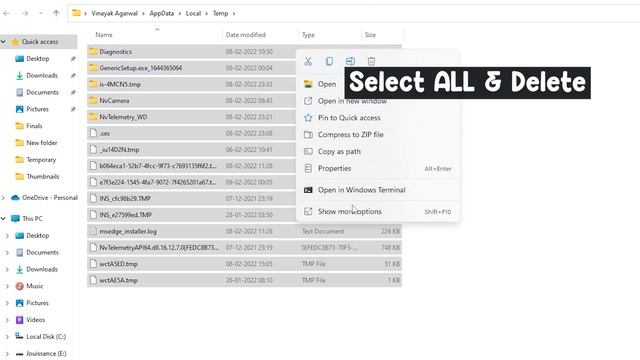Screen dimensions: 640x360
Task: Sort by the Name column header
Action: tap(104, 35)
